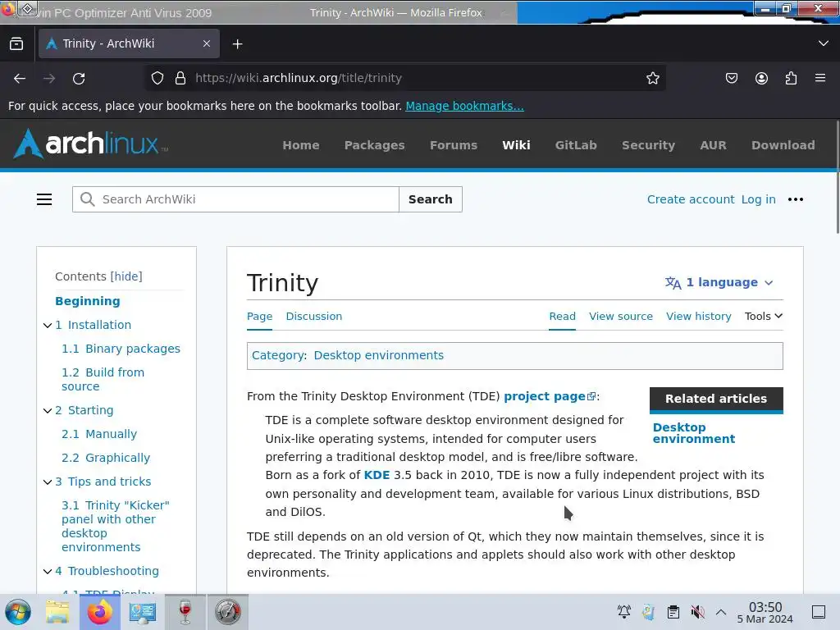Viewport: 840px width, 630px height.
Task: Switch to View history tab
Action: [x=699, y=316]
